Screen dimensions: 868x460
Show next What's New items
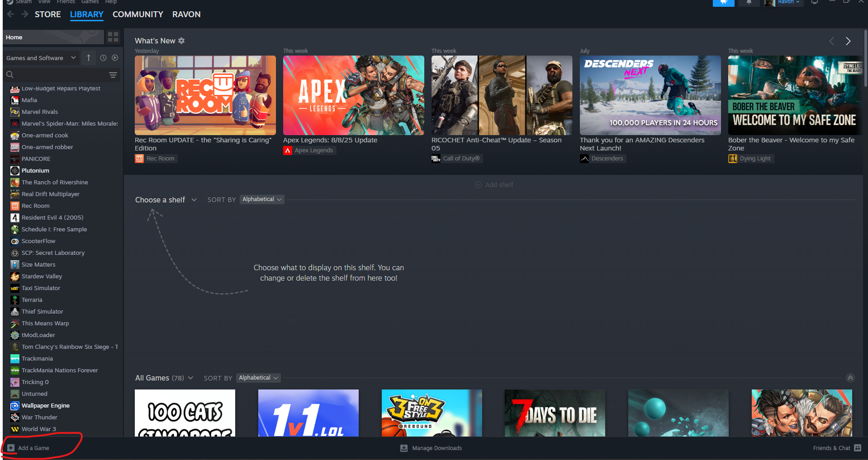(x=848, y=41)
